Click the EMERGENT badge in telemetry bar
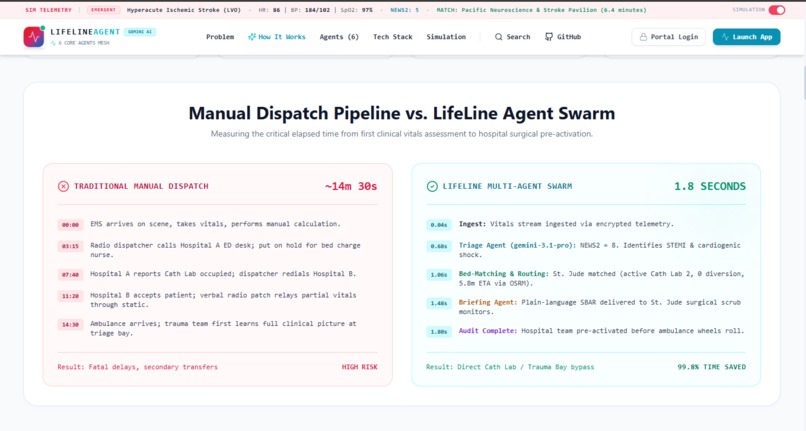The height and width of the screenshot is (431, 806). [x=103, y=10]
